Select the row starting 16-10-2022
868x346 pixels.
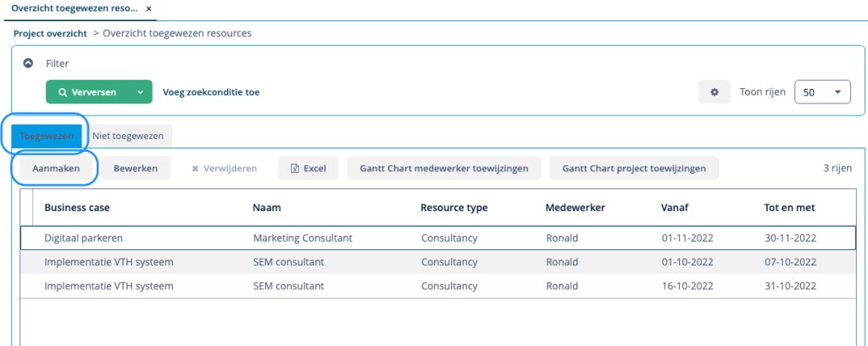coord(438,286)
